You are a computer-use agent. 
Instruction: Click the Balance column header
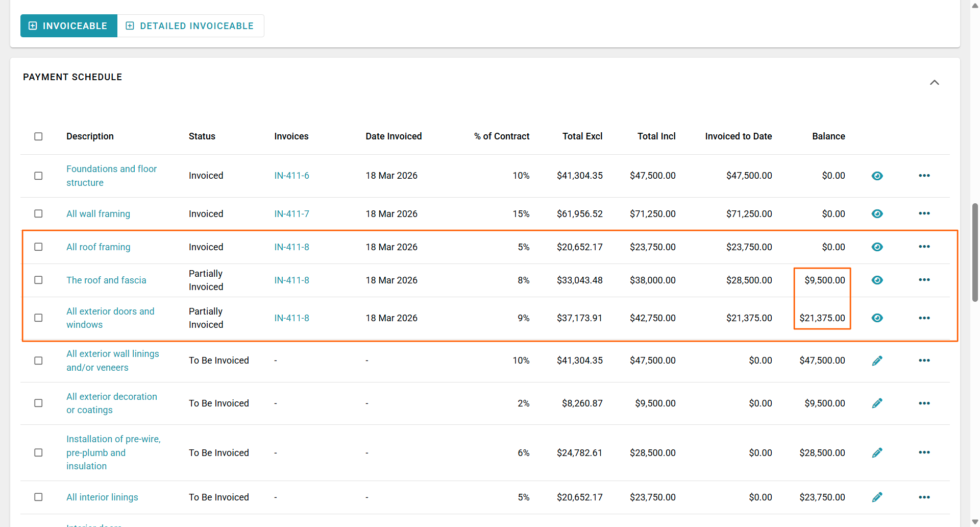828,136
